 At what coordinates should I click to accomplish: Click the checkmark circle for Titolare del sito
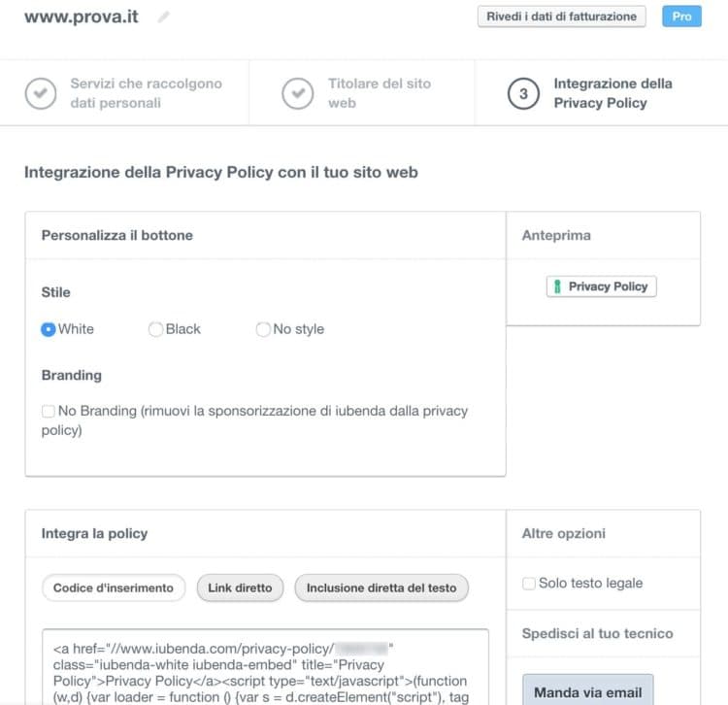[x=298, y=93]
